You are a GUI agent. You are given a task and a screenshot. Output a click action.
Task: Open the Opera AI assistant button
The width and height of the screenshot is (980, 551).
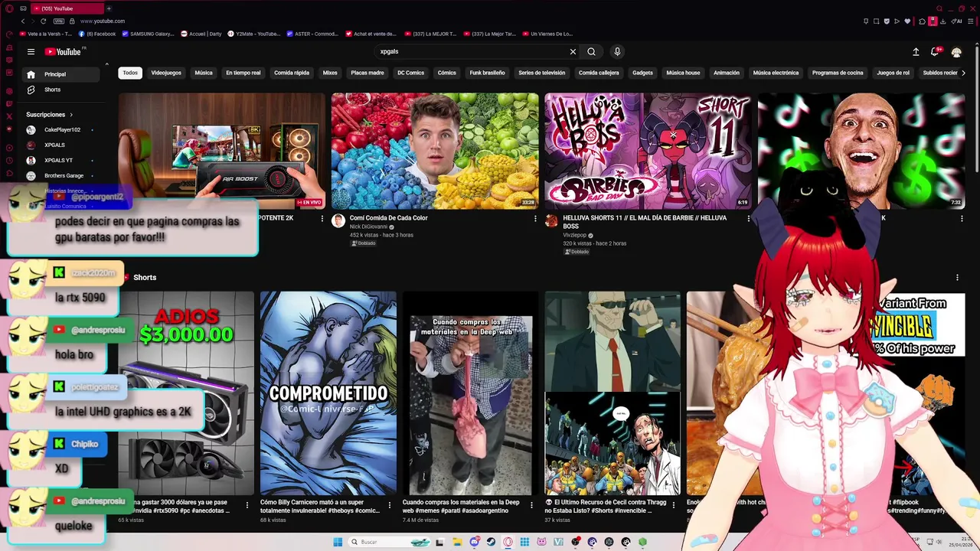[957, 21]
